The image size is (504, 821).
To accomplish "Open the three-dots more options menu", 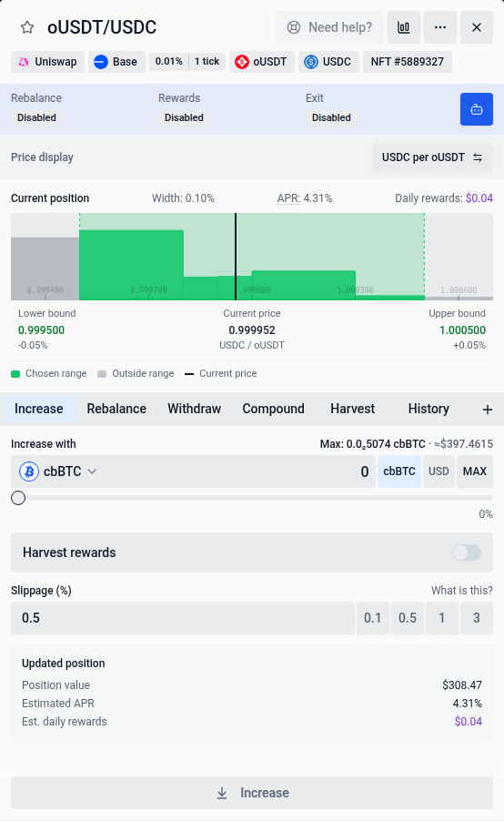I will coord(440,27).
